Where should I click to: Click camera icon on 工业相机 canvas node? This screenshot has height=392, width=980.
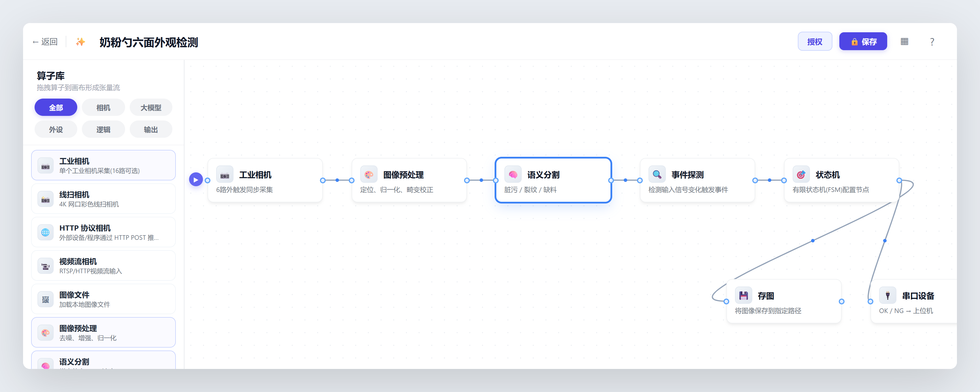point(225,175)
